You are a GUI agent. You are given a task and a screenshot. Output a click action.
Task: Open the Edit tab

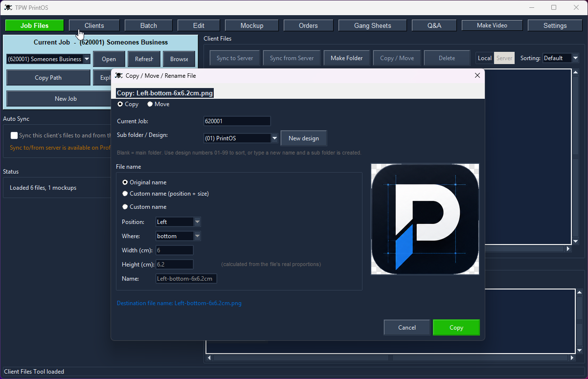pos(199,25)
